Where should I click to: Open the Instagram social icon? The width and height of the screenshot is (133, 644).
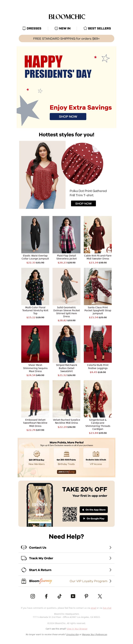pyautogui.click(x=33, y=596)
